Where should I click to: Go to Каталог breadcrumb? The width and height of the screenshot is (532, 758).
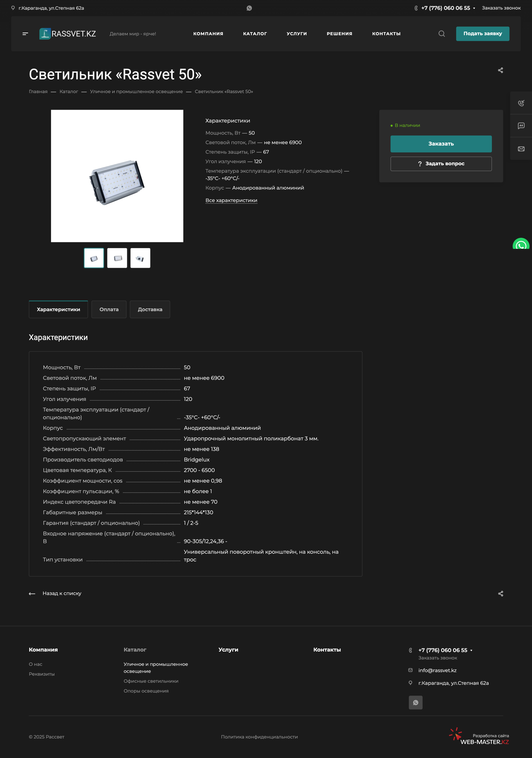point(69,91)
